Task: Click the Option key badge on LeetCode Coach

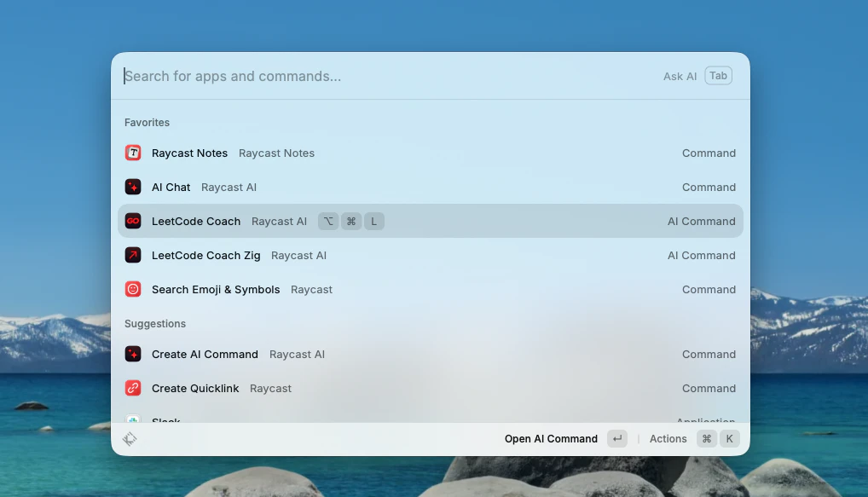Action: (328, 222)
